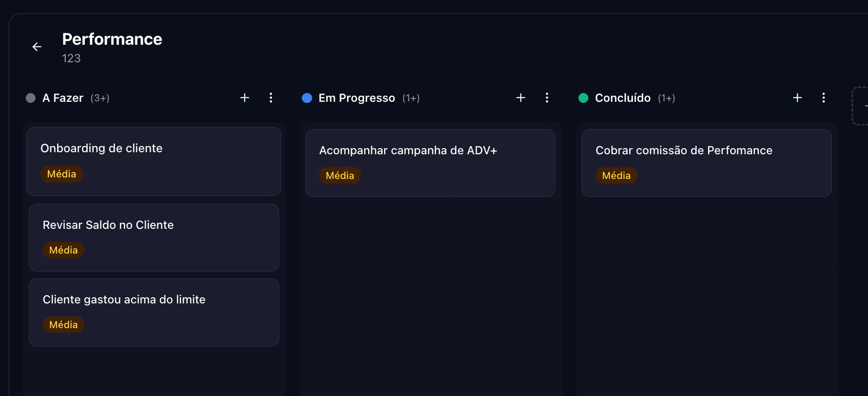Click the blue Em Progresso status dot

coord(307,98)
